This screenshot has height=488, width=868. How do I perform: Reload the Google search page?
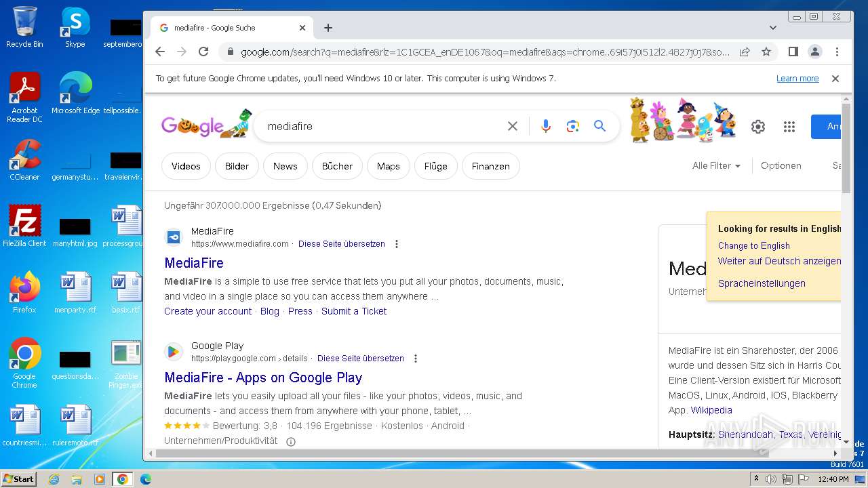pos(203,52)
